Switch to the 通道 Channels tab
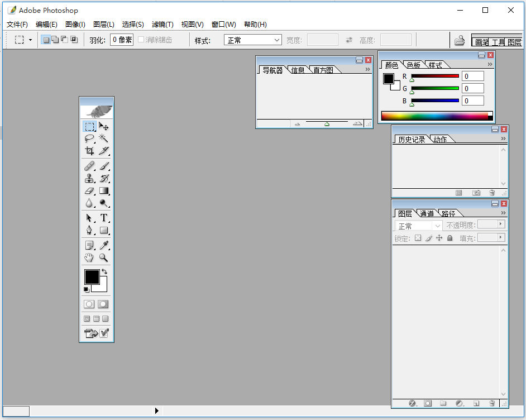Viewport: 526px width, 420px height. [x=428, y=213]
